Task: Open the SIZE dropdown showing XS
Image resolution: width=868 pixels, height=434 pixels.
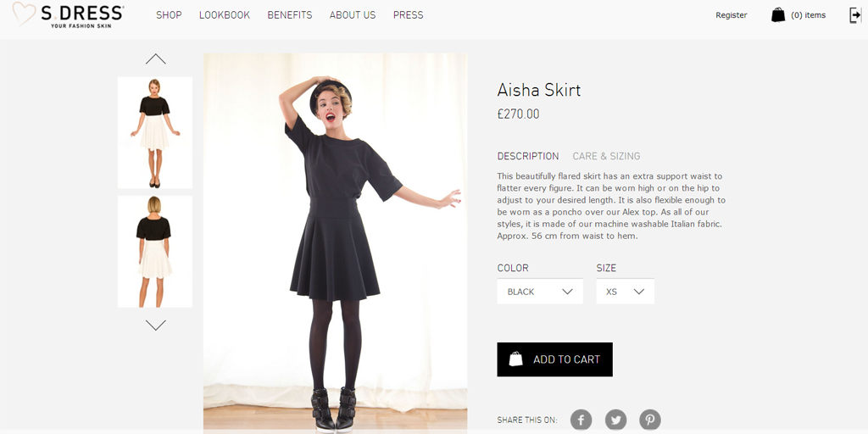Action: pos(625,292)
